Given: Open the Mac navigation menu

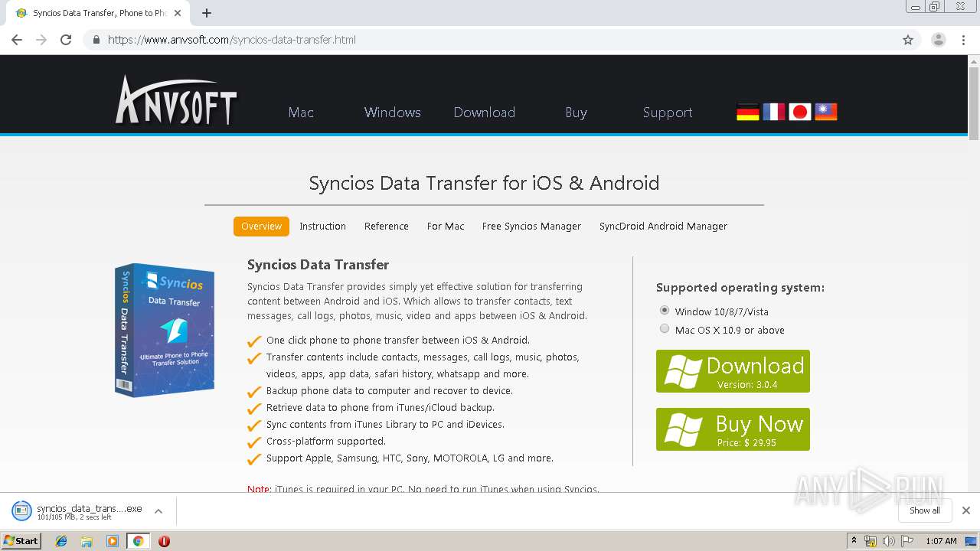Looking at the screenshot, I should 301,112.
